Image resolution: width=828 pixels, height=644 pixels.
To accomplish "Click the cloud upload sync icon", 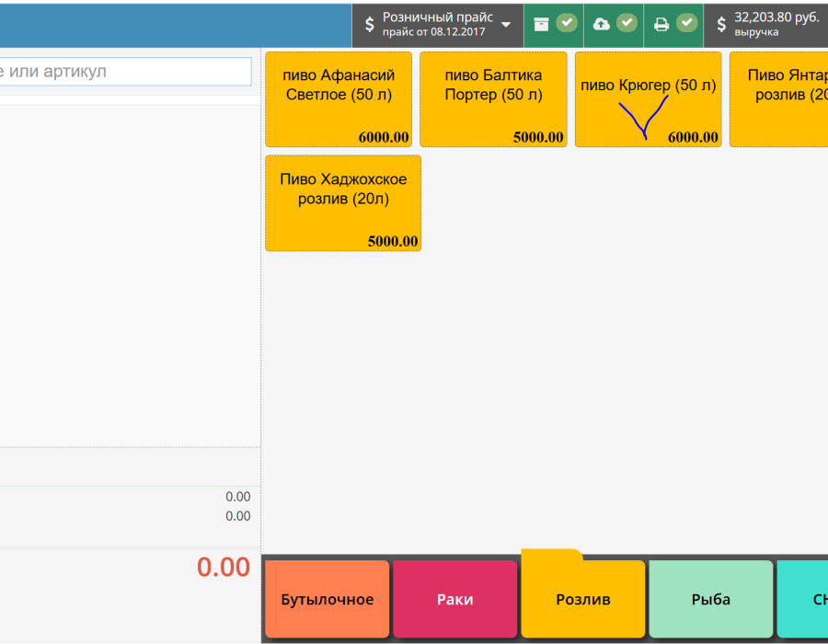I will 602,24.
